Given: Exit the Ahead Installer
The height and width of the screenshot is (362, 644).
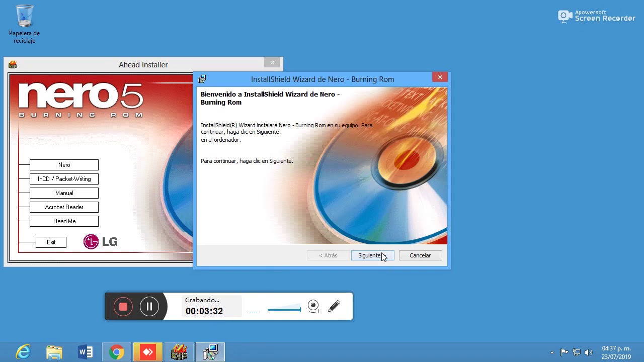Looking at the screenshot, I should (x=51, y=242).
